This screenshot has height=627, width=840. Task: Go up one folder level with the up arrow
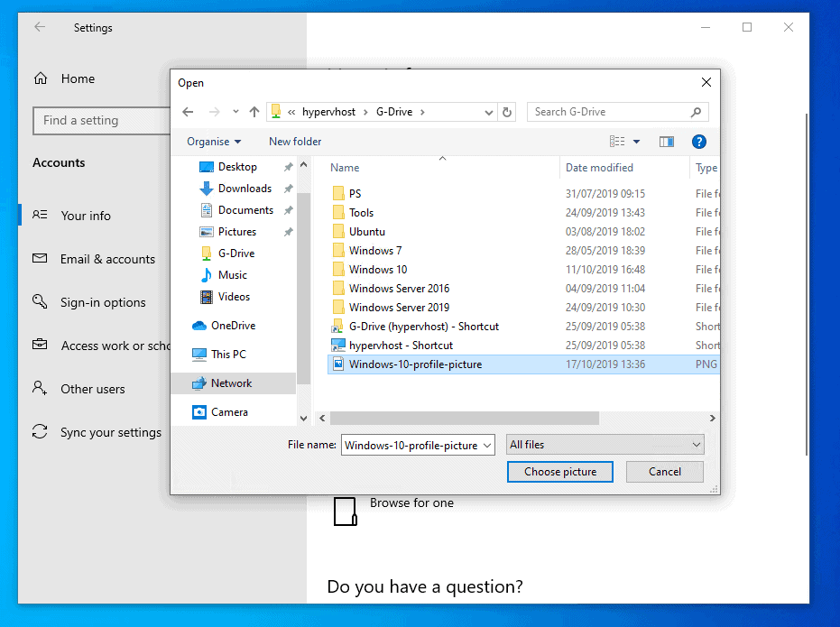(254, 112)
